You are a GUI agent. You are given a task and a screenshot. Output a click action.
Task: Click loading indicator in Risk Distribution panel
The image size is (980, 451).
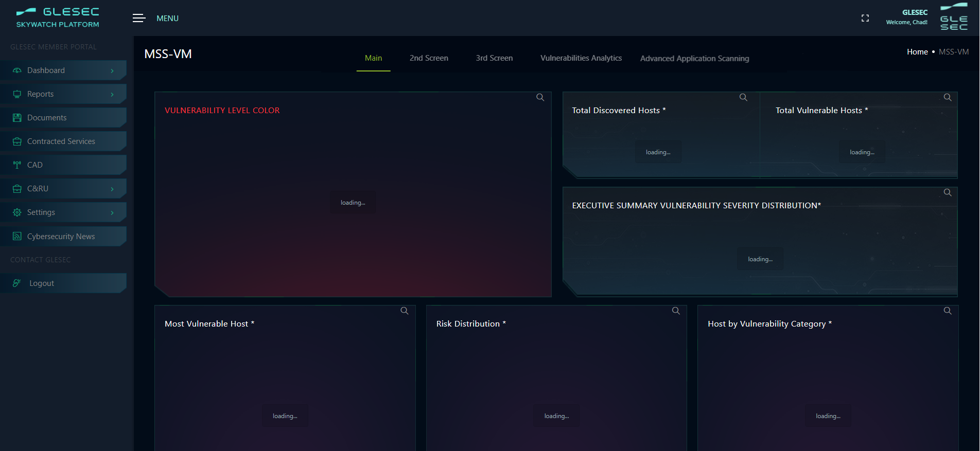[556, 416]
